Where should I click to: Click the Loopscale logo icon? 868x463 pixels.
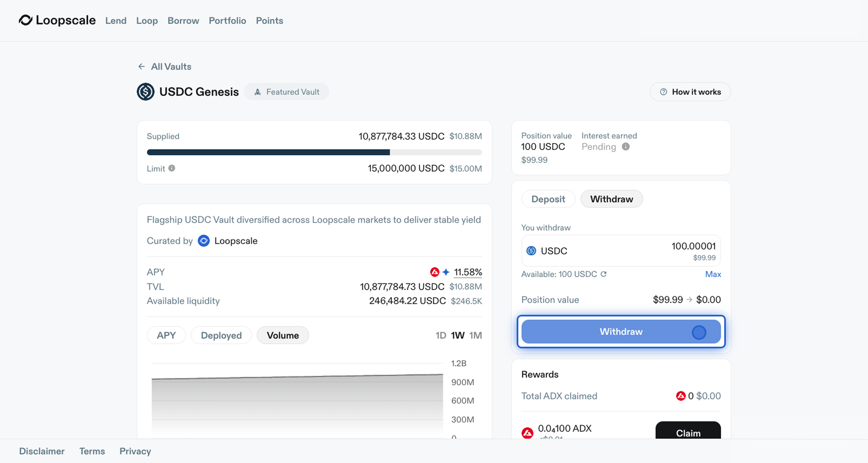(26, 20)
